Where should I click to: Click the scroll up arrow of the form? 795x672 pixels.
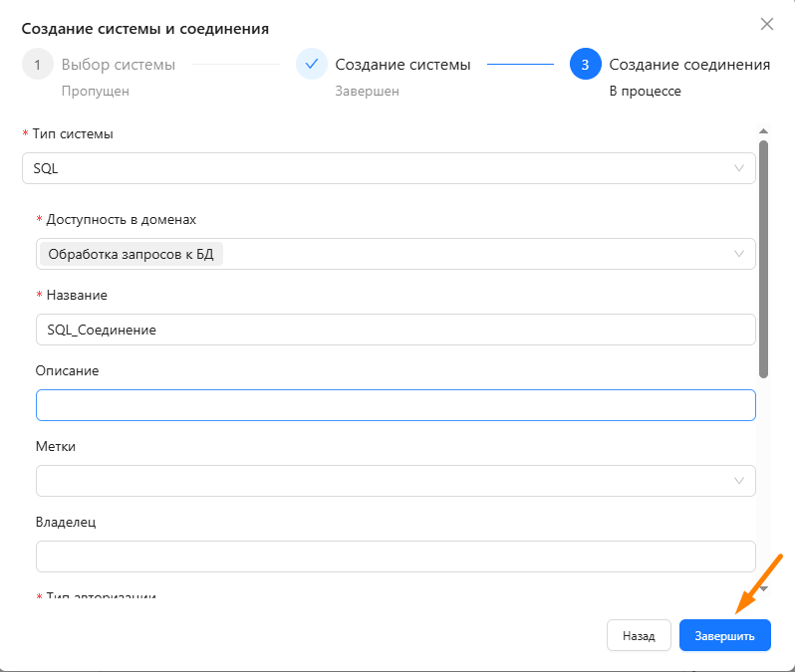click(764, 131)
